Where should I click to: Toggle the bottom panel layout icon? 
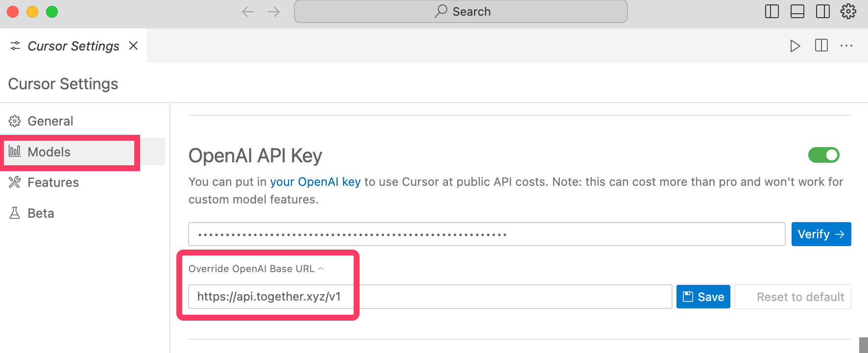click(x=797, y=11)
